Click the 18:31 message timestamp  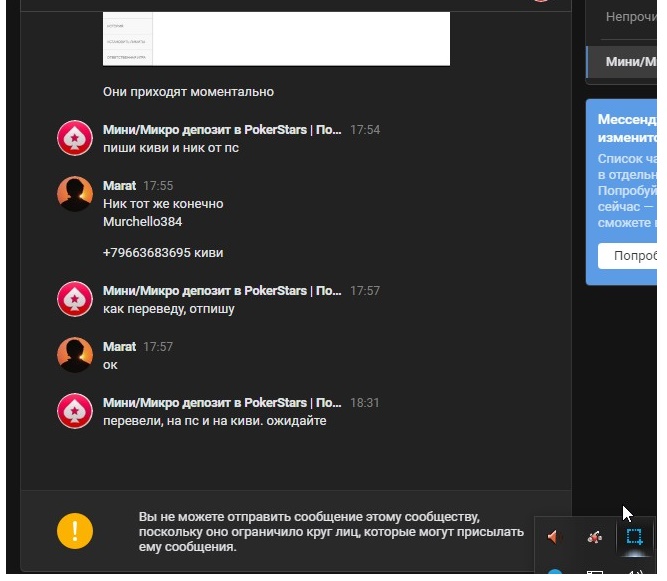(365, 403)
